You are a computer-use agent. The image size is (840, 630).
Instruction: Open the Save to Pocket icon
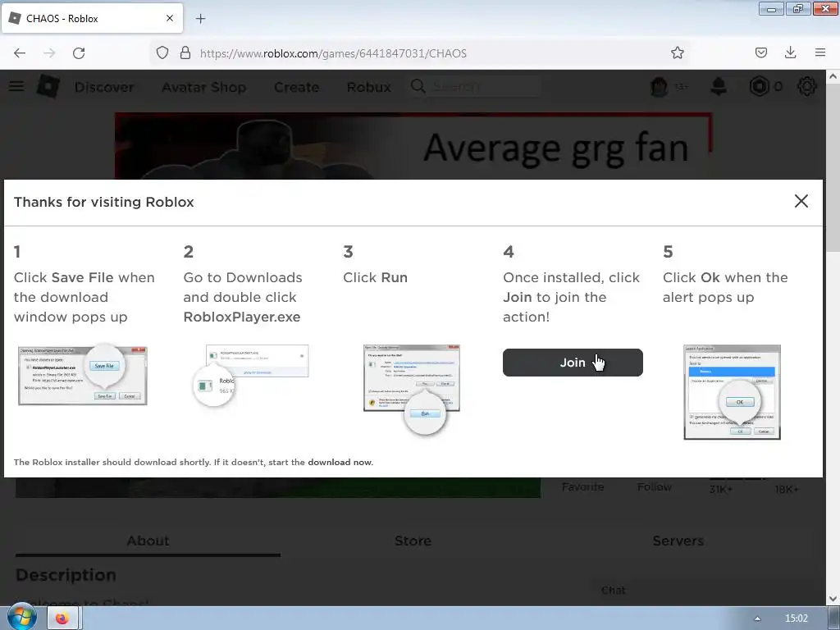[760, 52]
